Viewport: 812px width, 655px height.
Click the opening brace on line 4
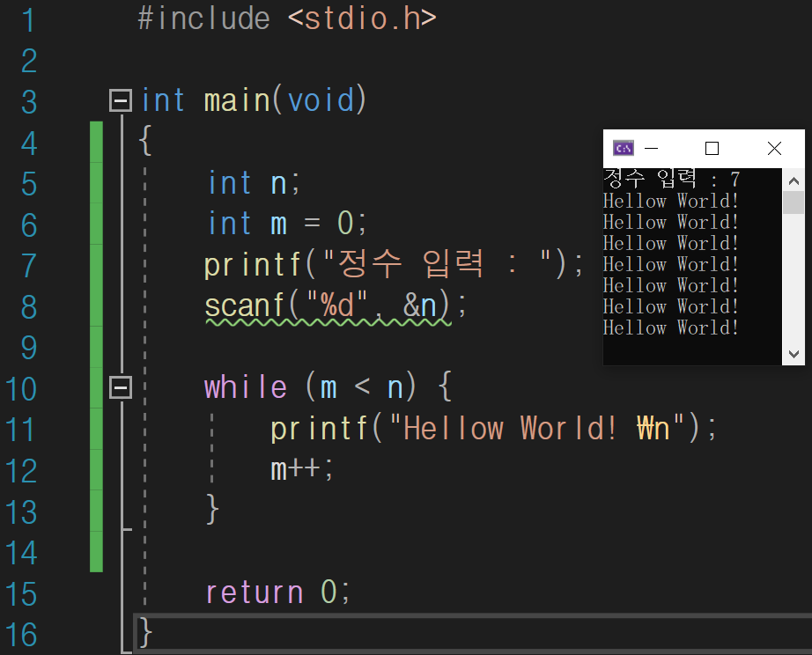coord(145,140)
